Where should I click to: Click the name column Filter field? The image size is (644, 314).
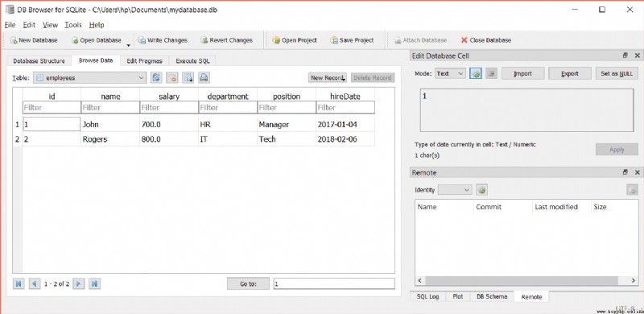click(x=110, y=108)
